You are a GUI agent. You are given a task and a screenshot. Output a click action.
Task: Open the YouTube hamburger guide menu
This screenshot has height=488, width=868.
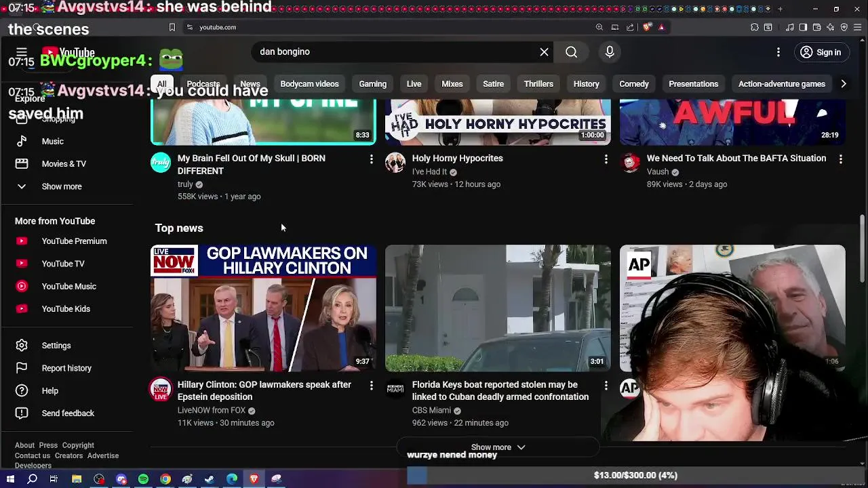[22, 52]
